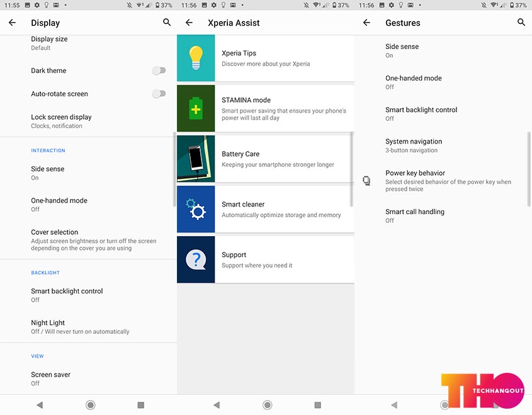The image size is (532, 415).
Task: Open Side sense in Gestures screen
Action: (x=443, y=51)
